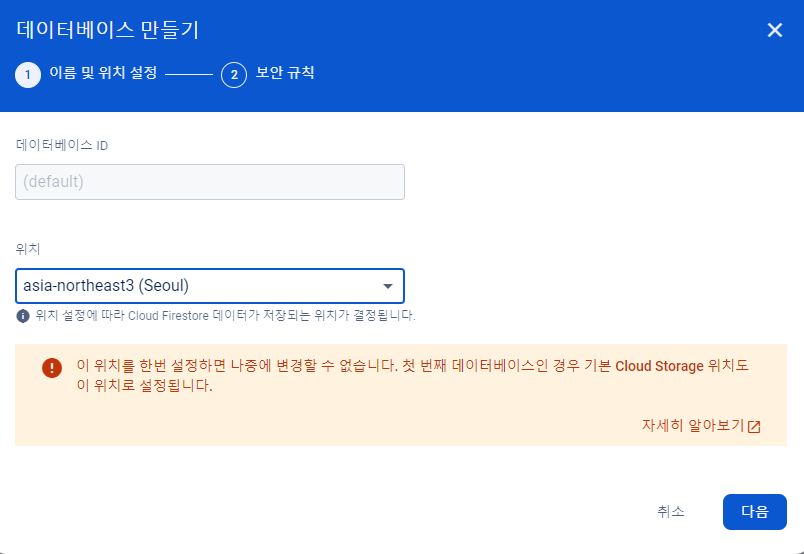804x554 pixels.
Task: Click the step 2 number circle
Action: (234, 75)
